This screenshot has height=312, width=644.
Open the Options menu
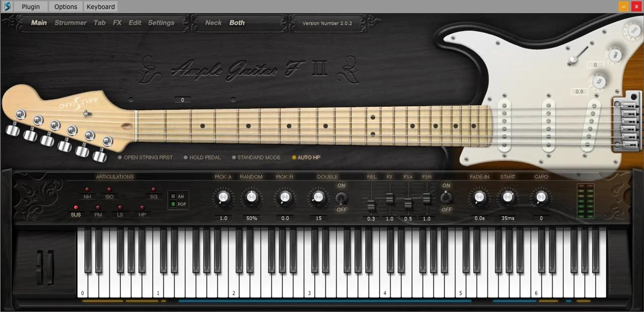(66, 7)
